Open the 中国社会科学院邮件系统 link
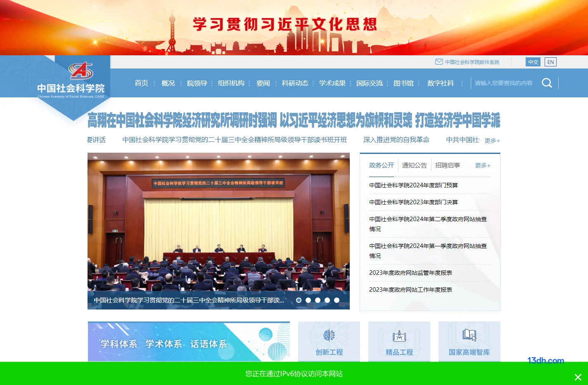 click(472, 62)
